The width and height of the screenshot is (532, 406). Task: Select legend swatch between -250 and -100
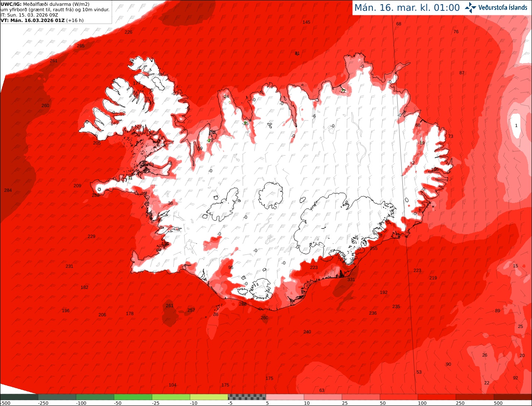coord(57,397)
